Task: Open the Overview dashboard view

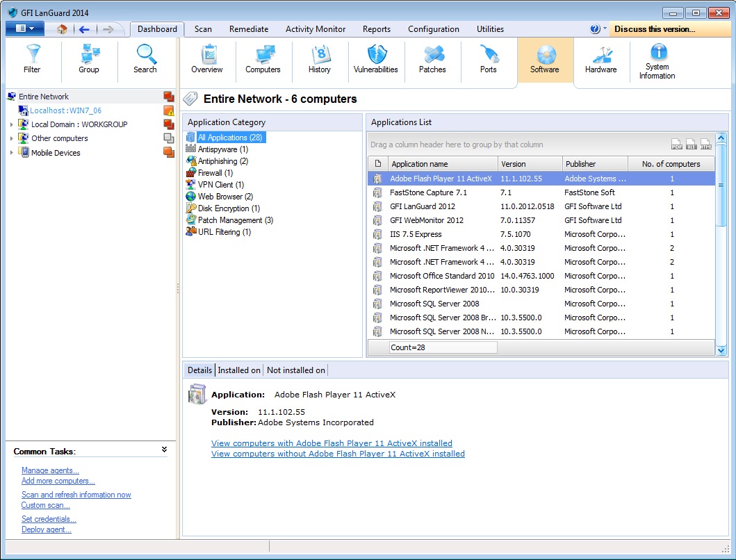Action: [207, 59]
